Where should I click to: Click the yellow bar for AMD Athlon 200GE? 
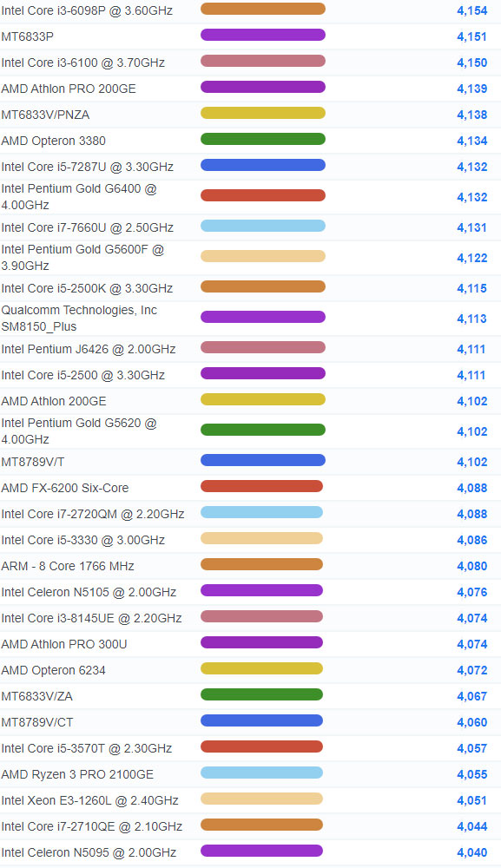pos(263,399)
